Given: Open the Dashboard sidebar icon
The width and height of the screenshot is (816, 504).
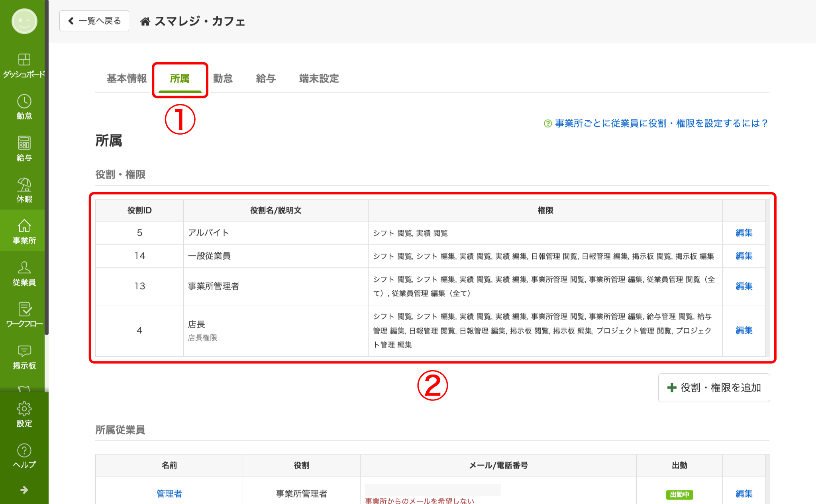Looking at the screenshot, I should [24, 60].
